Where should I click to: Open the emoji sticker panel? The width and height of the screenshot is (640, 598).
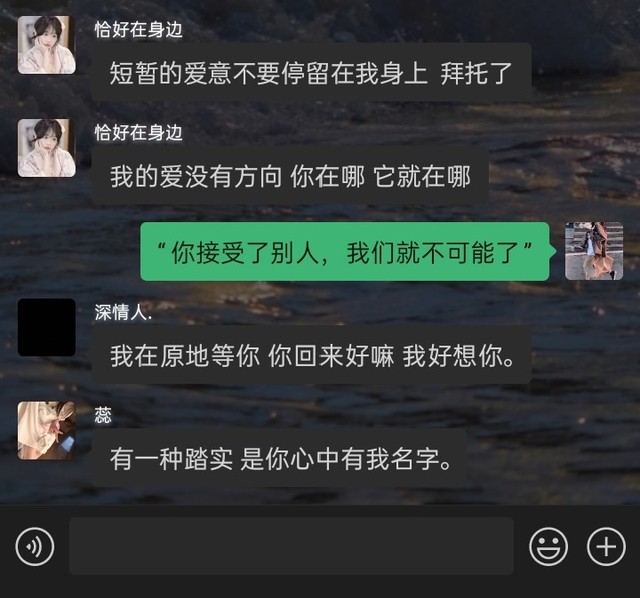click(x=548, y=547)
